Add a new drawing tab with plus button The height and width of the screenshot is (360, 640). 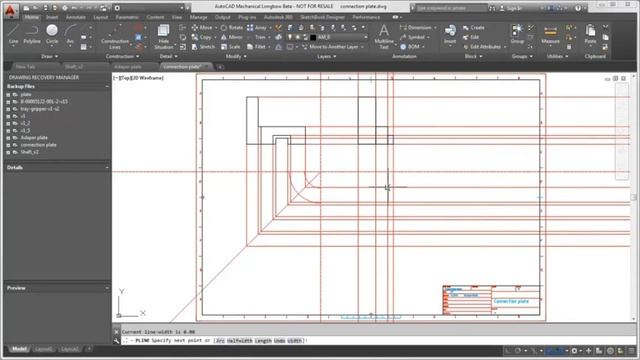[x=220, y=67]
